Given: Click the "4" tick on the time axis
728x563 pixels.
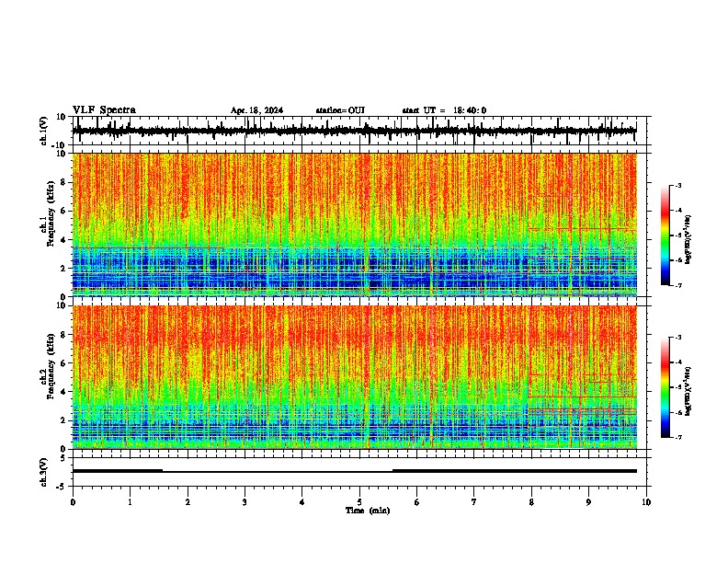Looking at the screenshot, I should coord(302,502).
